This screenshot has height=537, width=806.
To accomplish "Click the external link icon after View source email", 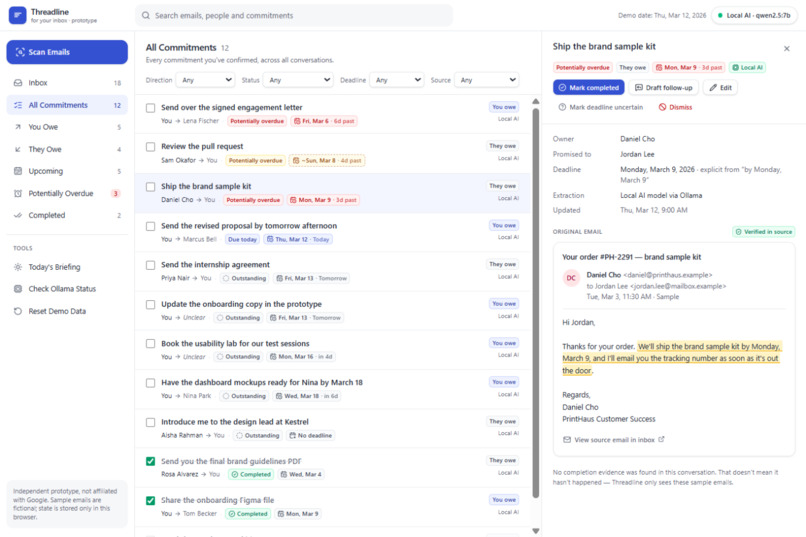I will pyautogui.click(x=662, y=439).
